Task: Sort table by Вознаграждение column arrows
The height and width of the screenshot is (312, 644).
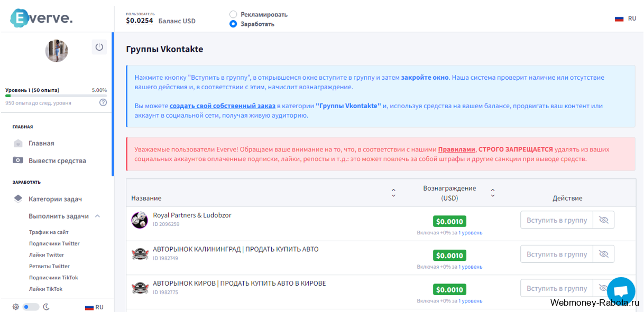Action: (493, 193)
